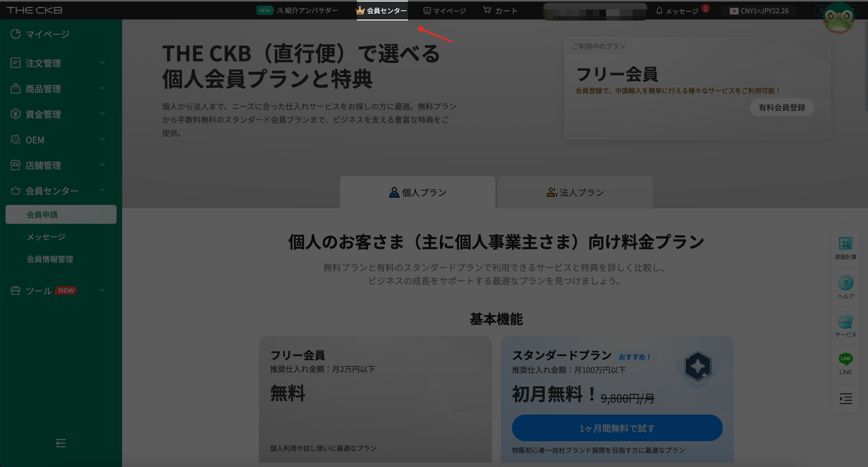The height and width of the screenshot is (467, 868).
Task: Click the collapse-panel icon below LINE
Action: click(846, 398)
